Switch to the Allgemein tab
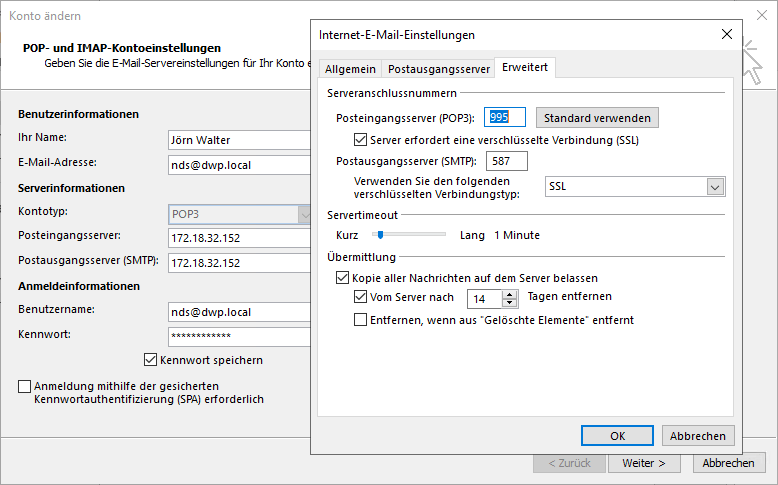The image size is (778, 485). point(350,69)
